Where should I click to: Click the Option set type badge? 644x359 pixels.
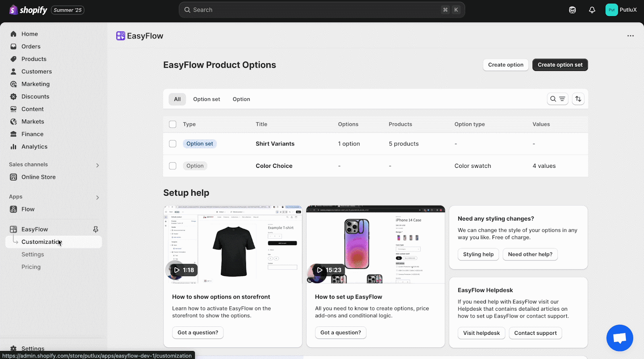coord(200,144)
